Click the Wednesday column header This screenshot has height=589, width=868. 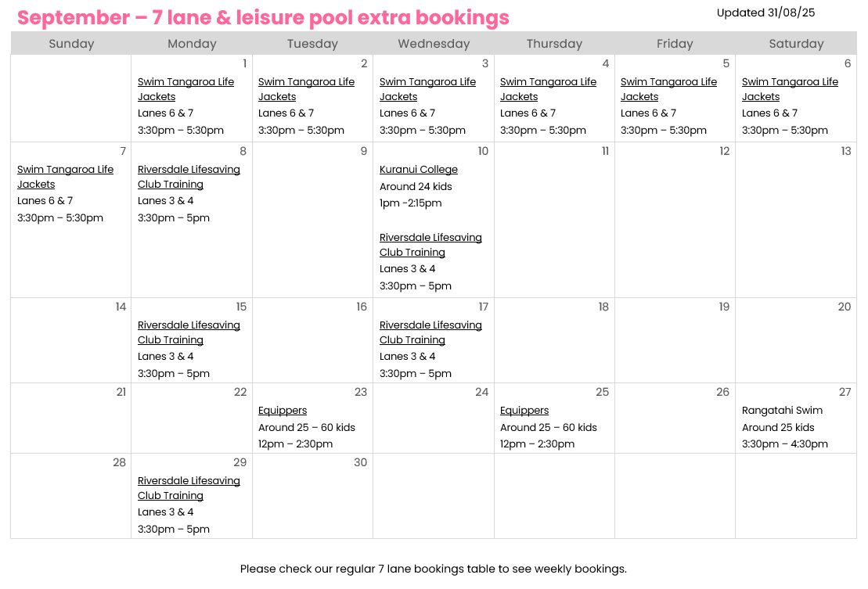[x=434, y=44]
